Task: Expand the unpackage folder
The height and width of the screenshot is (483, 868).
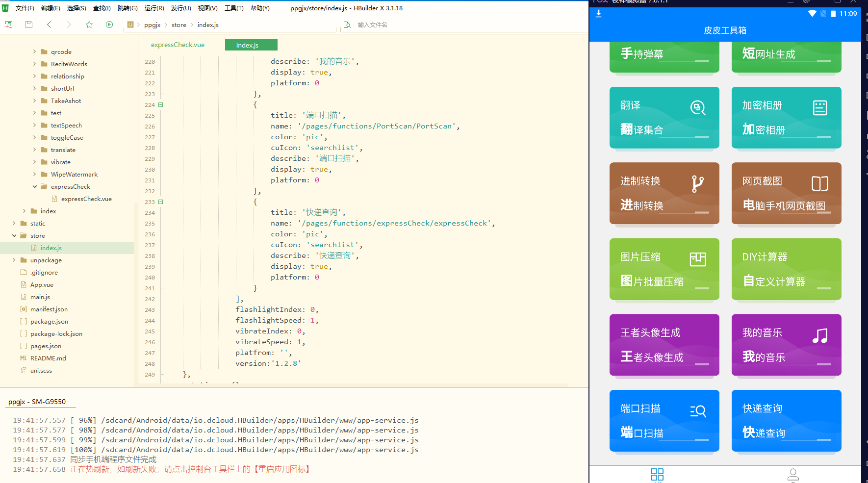Action: 14,260
